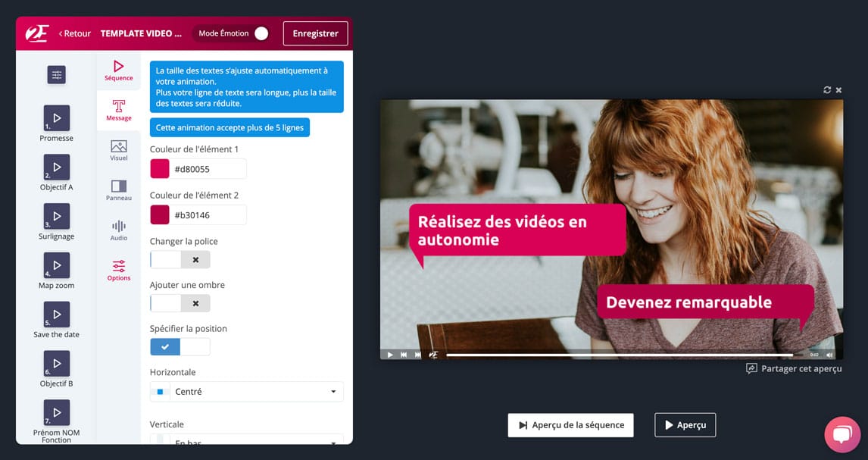Open the chat bubble widget

pos(842,434)
